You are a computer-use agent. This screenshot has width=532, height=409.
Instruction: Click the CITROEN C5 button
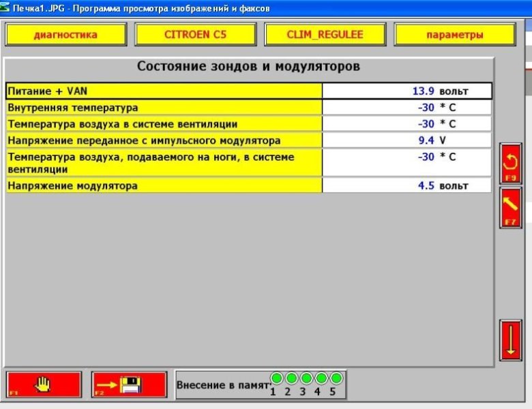195,35
